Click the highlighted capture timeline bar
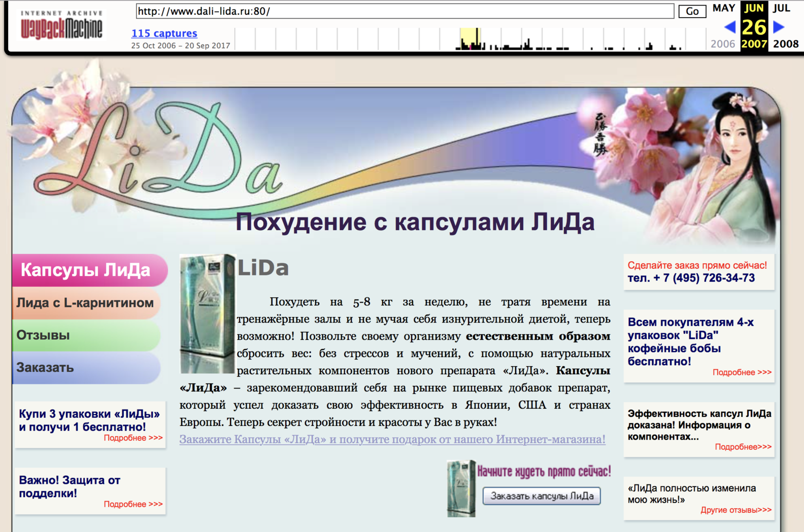 470,40
